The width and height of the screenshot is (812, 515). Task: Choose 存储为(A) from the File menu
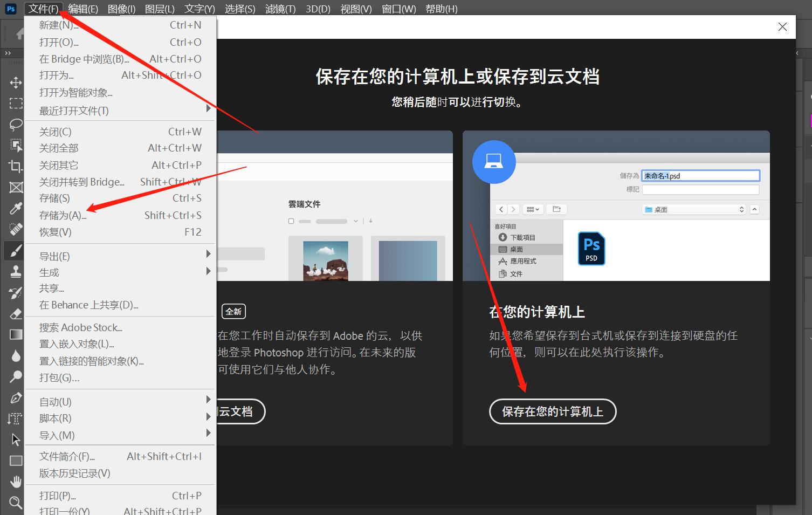pyautogui.click(x=63, y=215)
